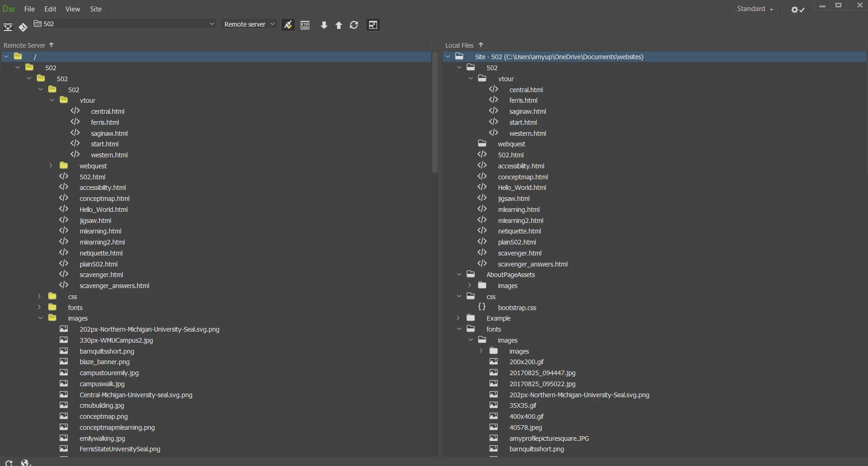Click the sync settings gear icon
This screenshot has height=466, width=868.
pyautogui.click(x=798, y=10)
